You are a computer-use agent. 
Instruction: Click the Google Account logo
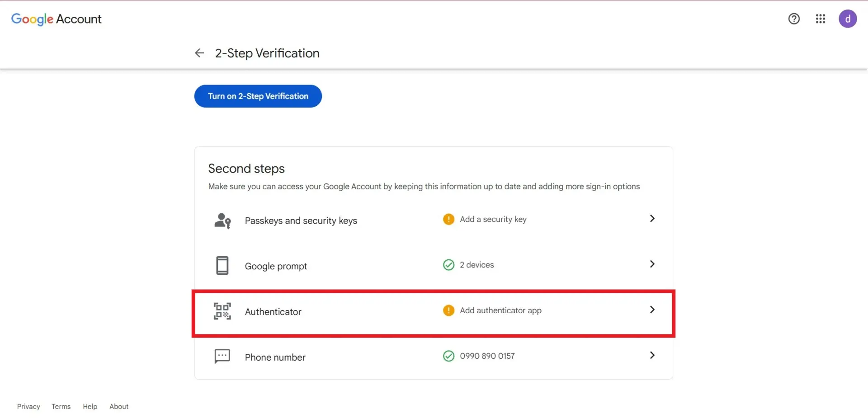pos(56,19)
